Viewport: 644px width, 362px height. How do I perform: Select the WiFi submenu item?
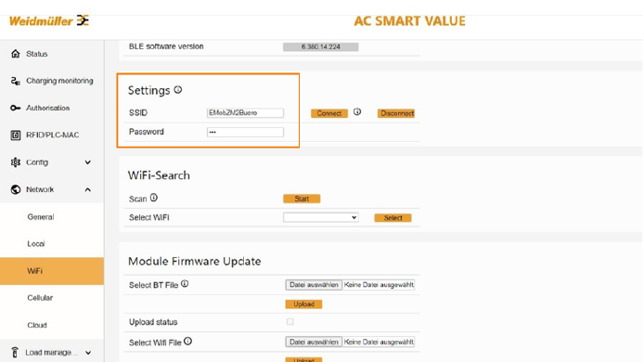click(52, 271)
